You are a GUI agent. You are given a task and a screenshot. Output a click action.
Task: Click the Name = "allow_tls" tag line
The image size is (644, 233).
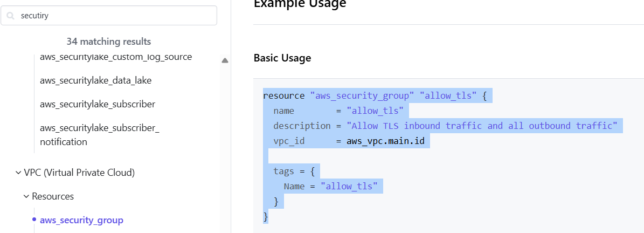tap(331, 187)
